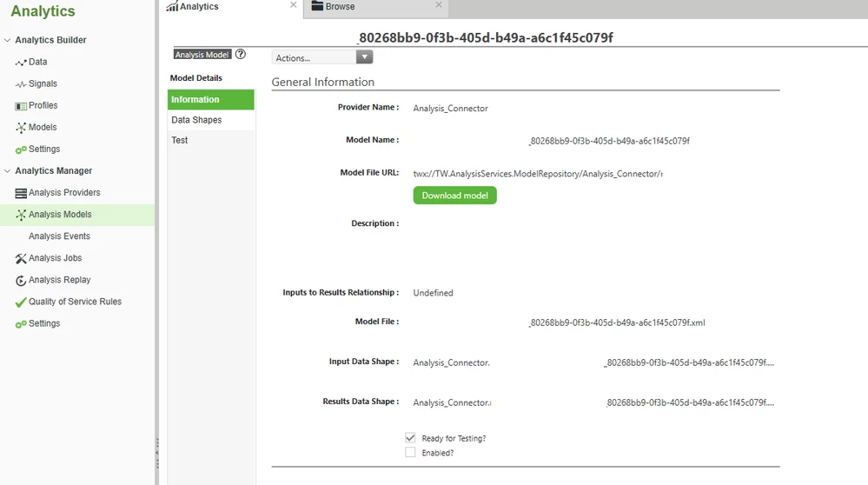Click the Provider Name value Analysis_Connector
This screenshot has width=868, height=485.
(451, 109)
